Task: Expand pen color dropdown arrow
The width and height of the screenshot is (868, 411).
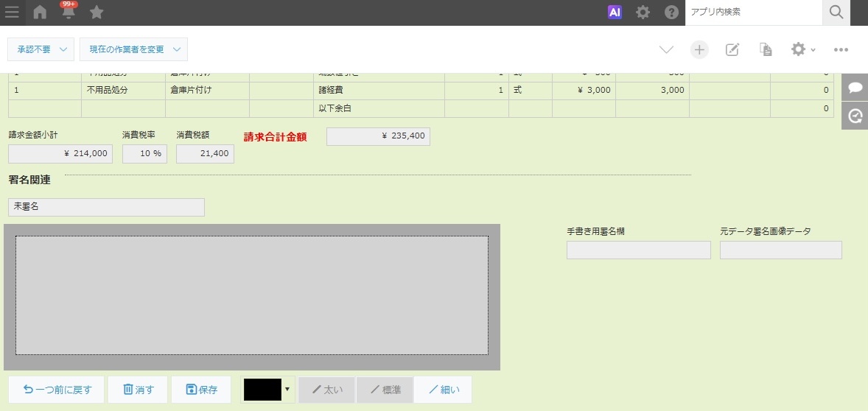Action: 287,390
